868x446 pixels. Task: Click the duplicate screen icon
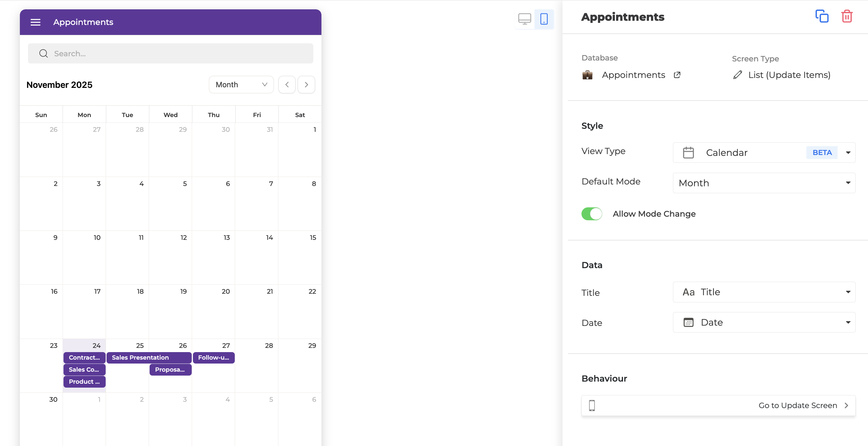click(822, 16)
